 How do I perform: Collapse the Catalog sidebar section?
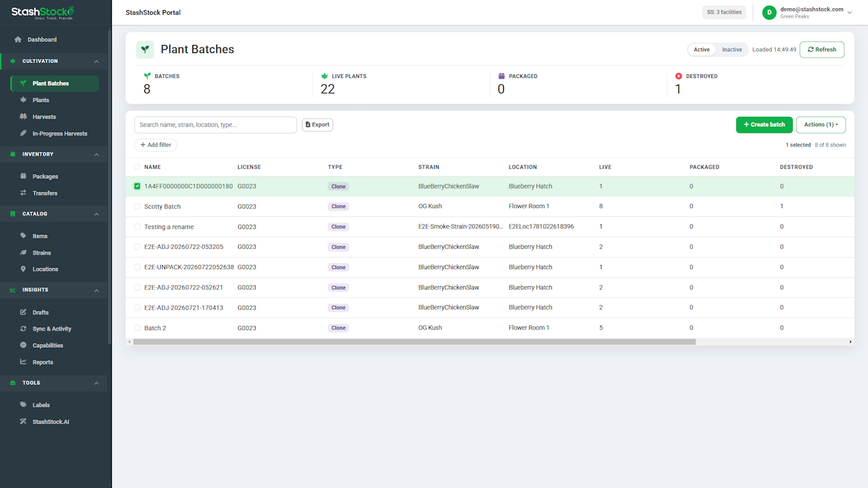(96, 214)
